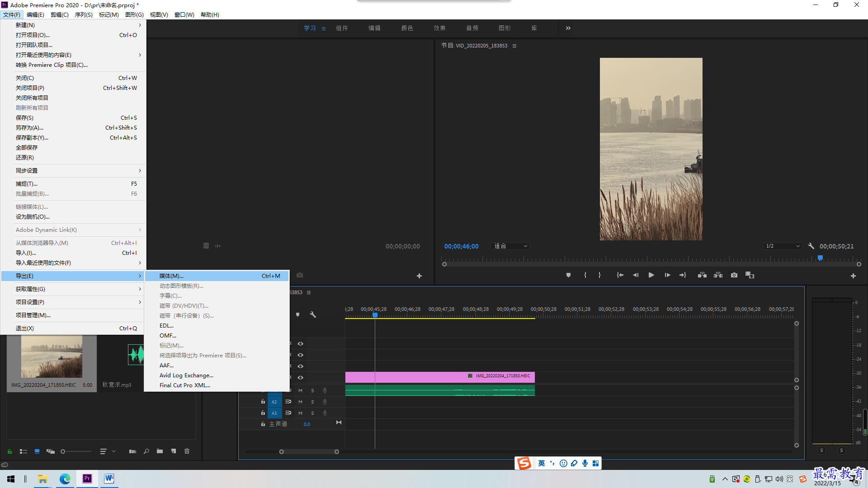Screen dimensions: 868x488
Task: Click the Lift button icon
Action: coord(702,275)
